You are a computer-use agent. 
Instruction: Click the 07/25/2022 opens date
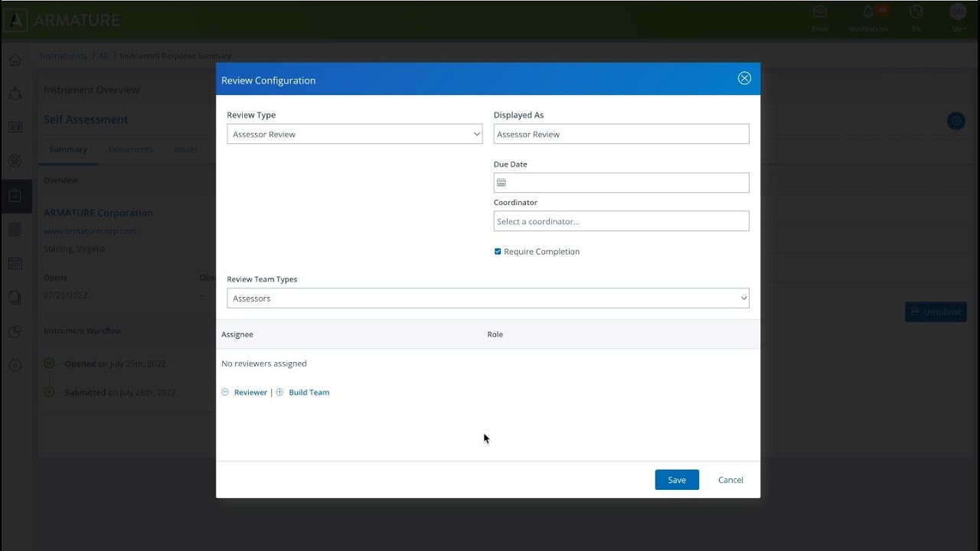point(67,295)
